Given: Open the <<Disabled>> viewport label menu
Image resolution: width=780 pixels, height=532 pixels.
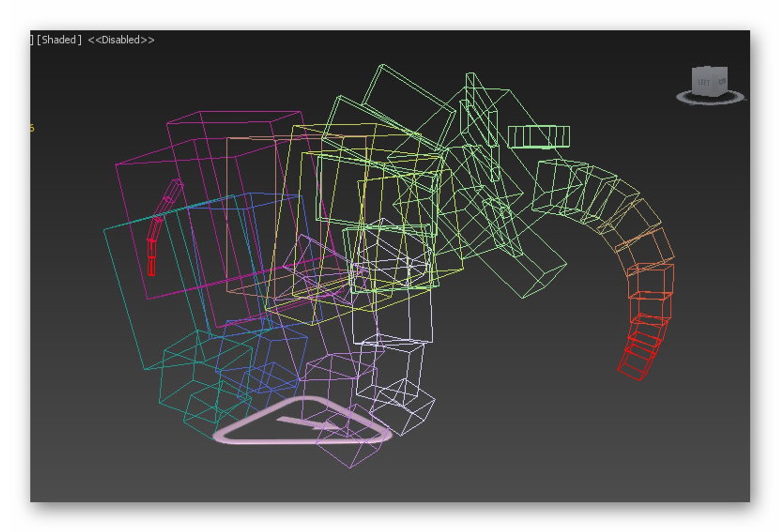Looking at the screenshot, I should (121, 40).
